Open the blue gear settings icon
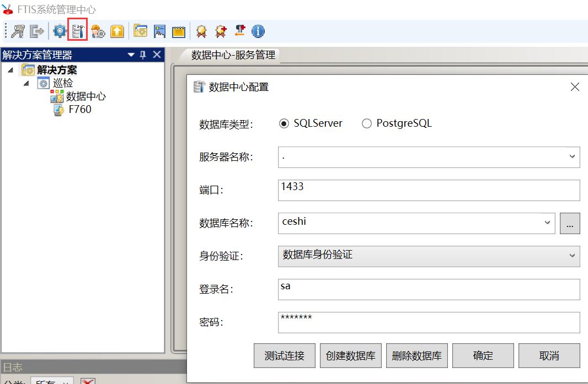The image size is (588, 384). [59, 31]
